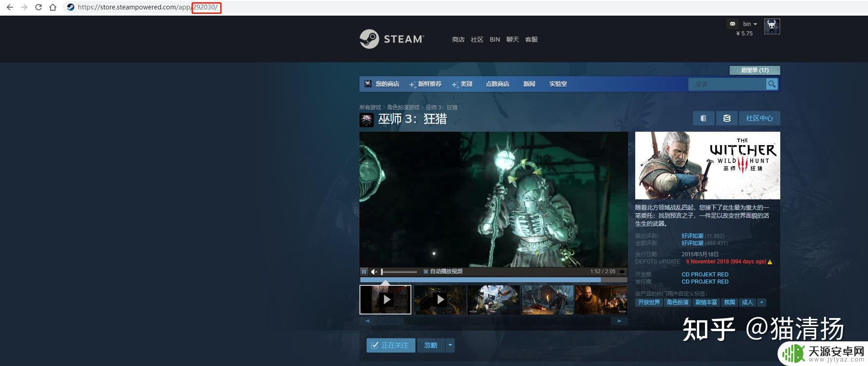
Task: Click 巫师 3：狂猎 breadcrumb link
Action: 441,108
